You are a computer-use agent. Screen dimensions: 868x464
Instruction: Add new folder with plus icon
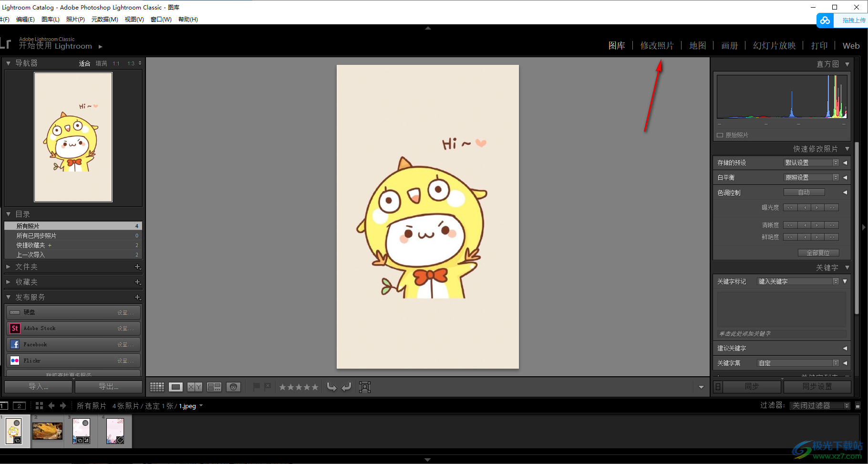(x=137, y=267)
